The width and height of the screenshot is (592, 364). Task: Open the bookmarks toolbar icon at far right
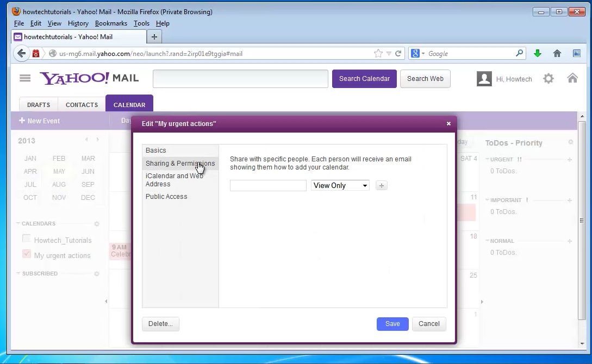[x=577, y=54]
